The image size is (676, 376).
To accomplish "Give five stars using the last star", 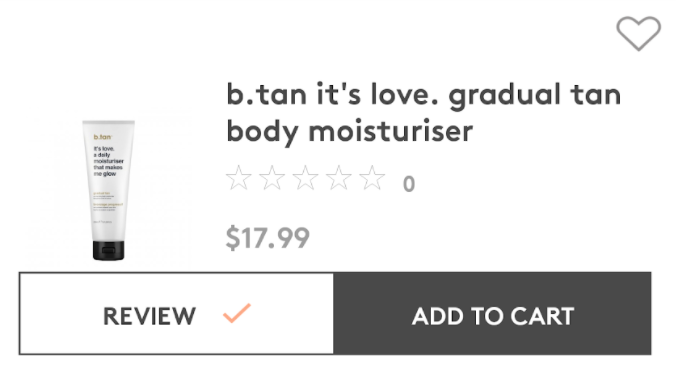I will coord(372,178).
